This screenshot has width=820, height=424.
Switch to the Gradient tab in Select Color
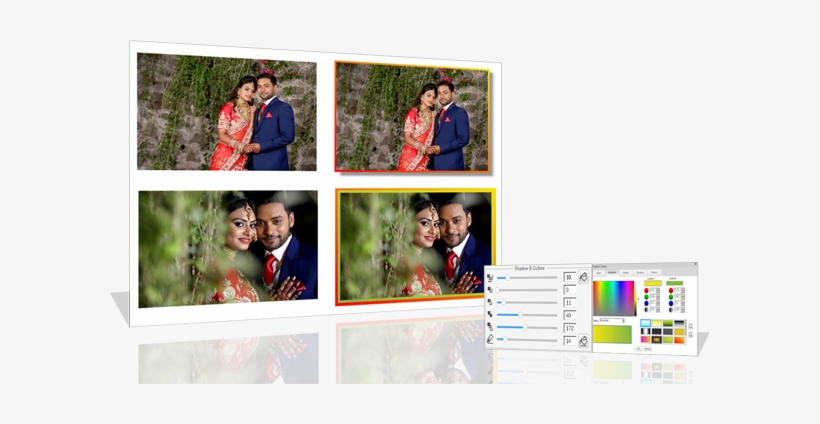[x=612, y=272]
